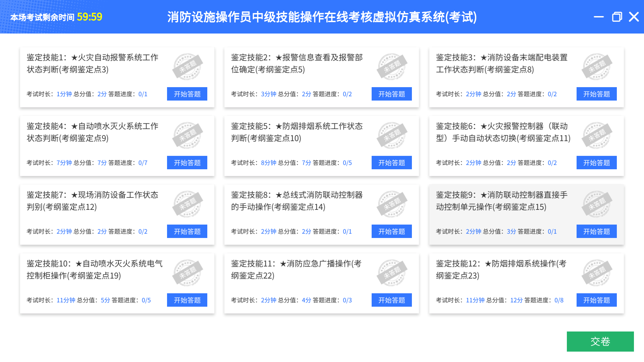Restore down the exam window
644x362 pixels.
(x=617, y=17)
